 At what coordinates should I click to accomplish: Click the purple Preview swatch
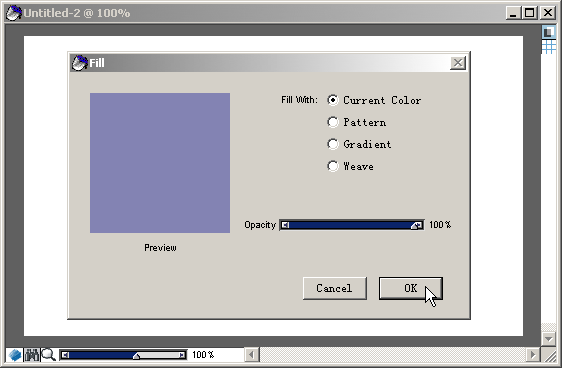pyautogui.click(x=160, y=163)
